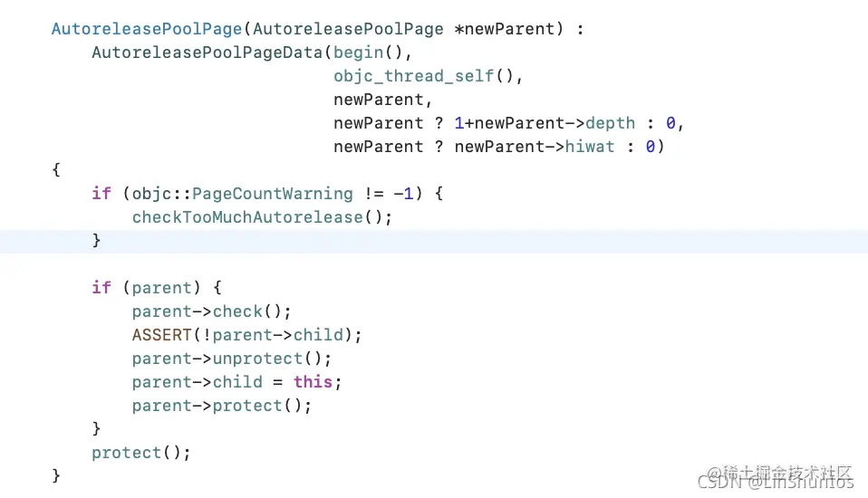Click the *newParent parameter in constructor signature
Screen dimensions: 868x498
[505, 29]
